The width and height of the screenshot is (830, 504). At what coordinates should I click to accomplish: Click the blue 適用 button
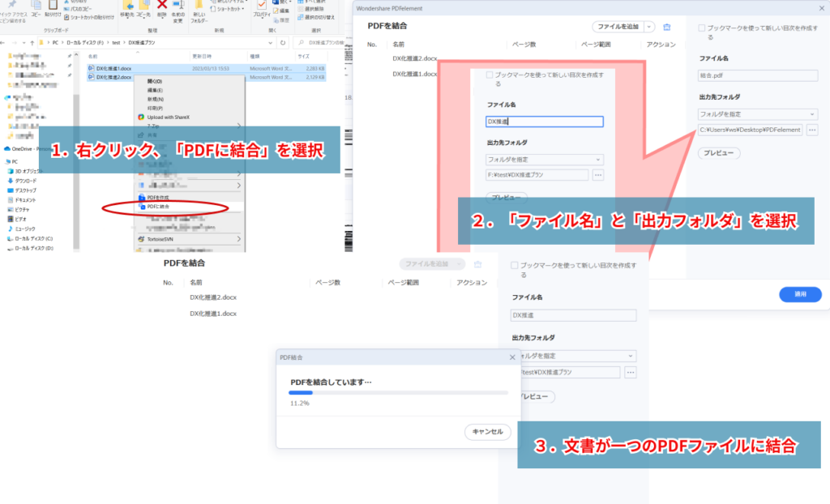(800, 294)
